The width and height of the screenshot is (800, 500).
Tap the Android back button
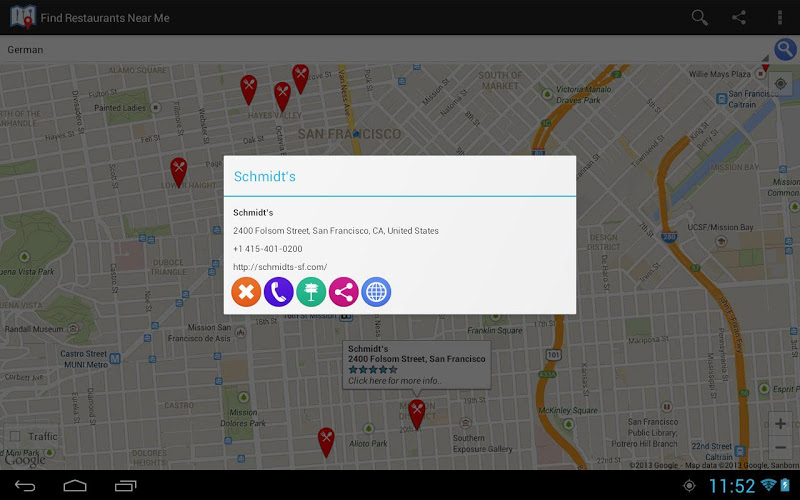point(24,486)
